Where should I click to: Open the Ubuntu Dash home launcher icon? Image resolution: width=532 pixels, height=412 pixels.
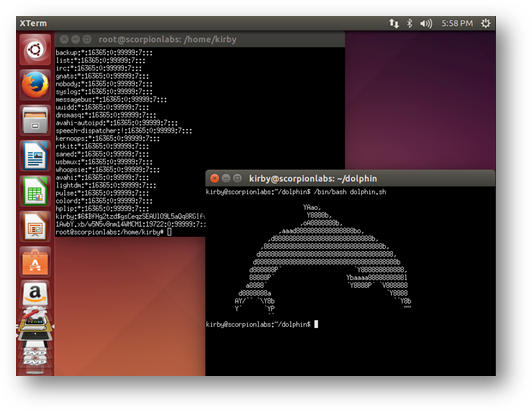35,50
